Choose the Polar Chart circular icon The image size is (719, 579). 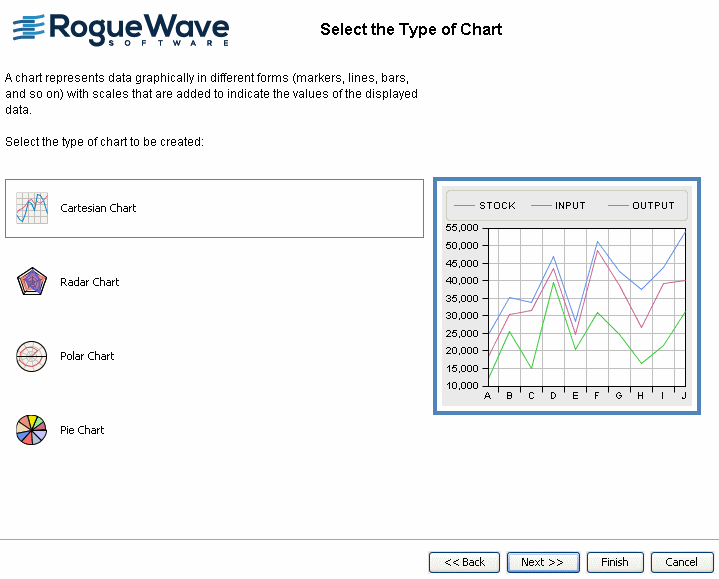[32, 356]
